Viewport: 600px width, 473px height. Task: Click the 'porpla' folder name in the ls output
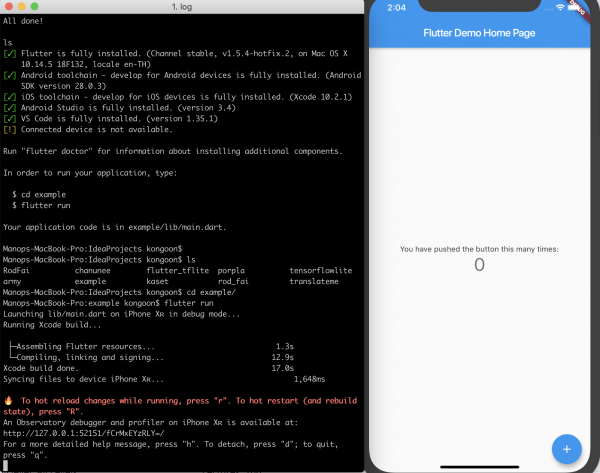click(x=231, y=271)
